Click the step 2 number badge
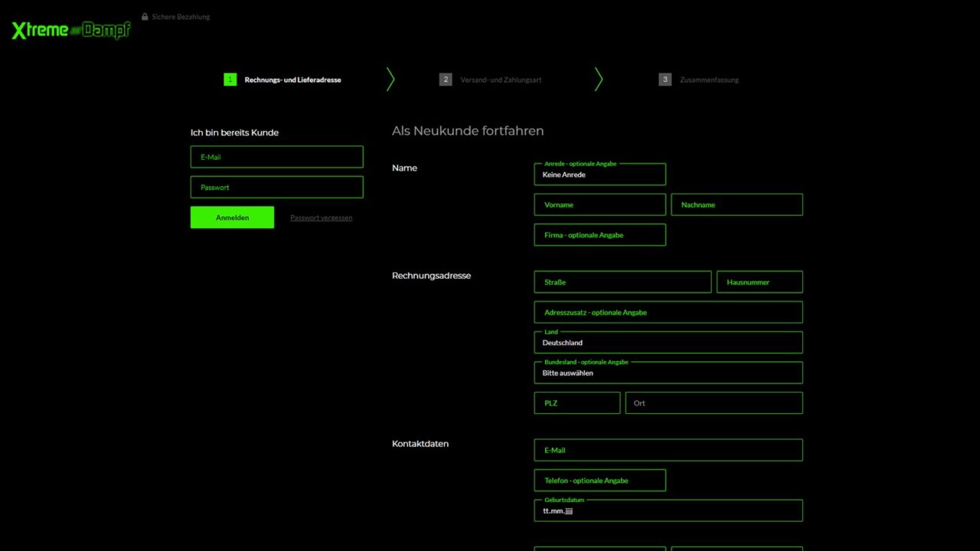Image resolution: width=980 pixels, height=551 pixels. [446, 79]
